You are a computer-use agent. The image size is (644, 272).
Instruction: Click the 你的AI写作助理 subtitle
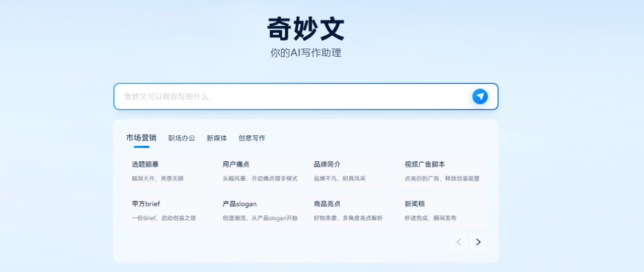click(306, 53)
